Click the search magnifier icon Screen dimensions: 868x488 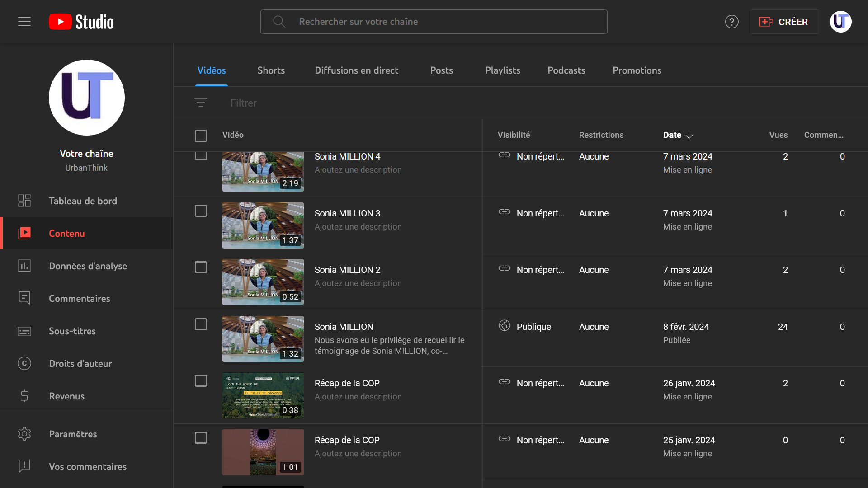click(x=279, y=22)
